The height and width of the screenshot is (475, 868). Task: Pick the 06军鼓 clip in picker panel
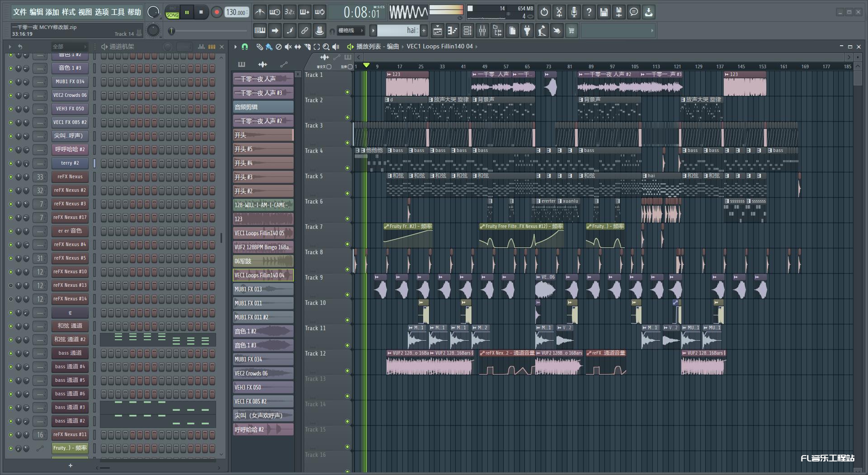[263, 261]
